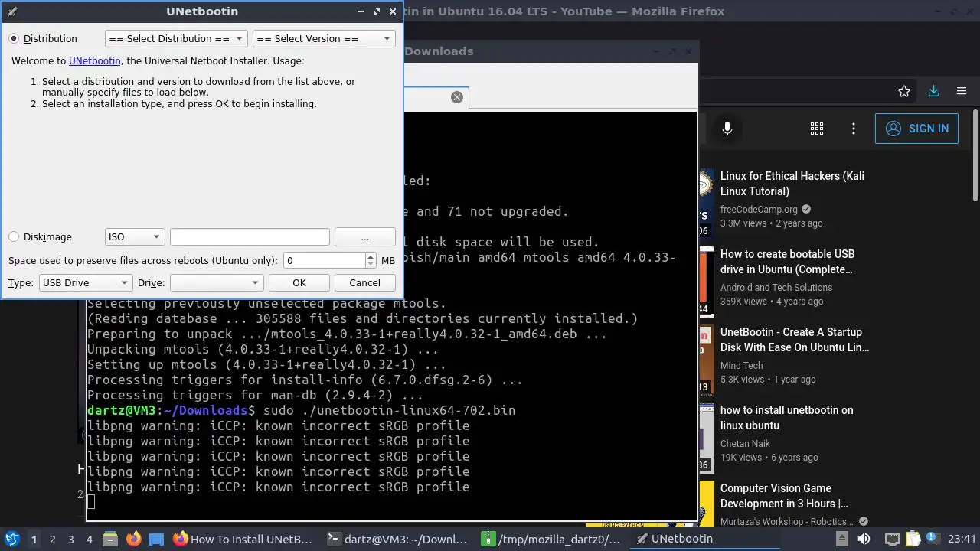Open the Type USB Drive dropdown
The image size is (980, 551).
point(86,282)
